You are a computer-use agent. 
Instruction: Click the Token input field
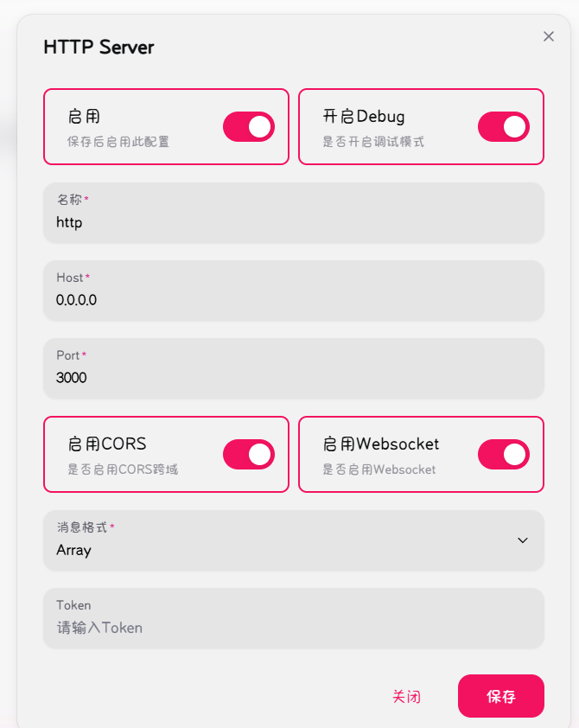(x=294, y=628)
